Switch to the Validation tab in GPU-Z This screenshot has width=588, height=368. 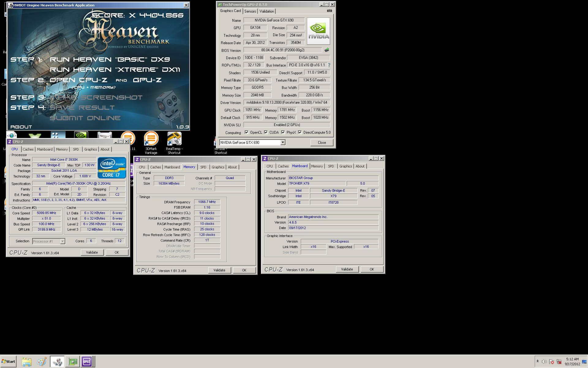(267, 11)
